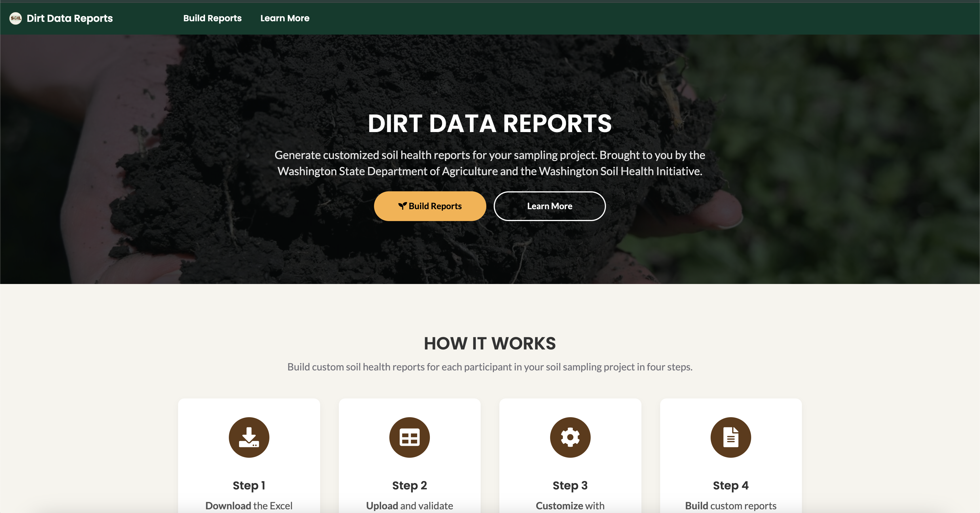
Task: Click the Dirt Data Reports header title
Action: 70,18
